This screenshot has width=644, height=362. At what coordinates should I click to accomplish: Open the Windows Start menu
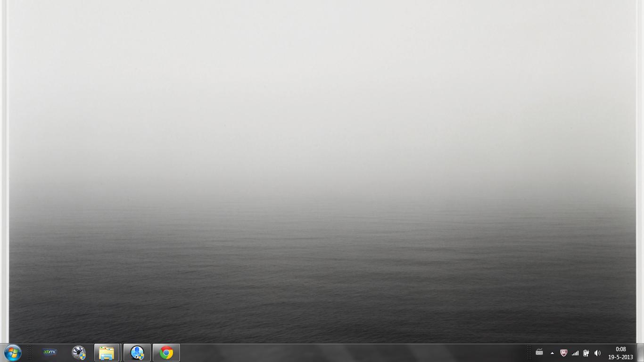click(13, 353)
